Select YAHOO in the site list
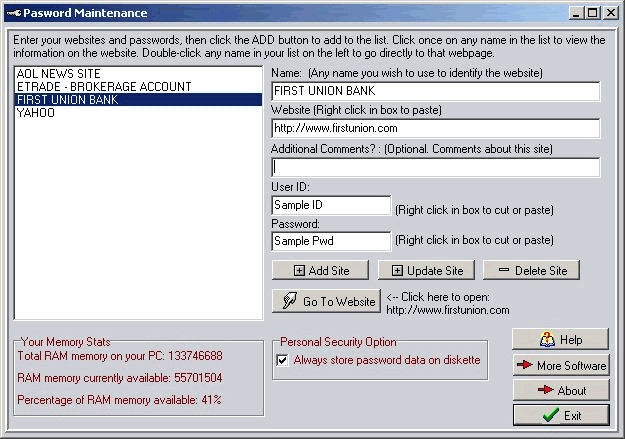The width and height of the screenshot is (625, 439). point(138,113)
